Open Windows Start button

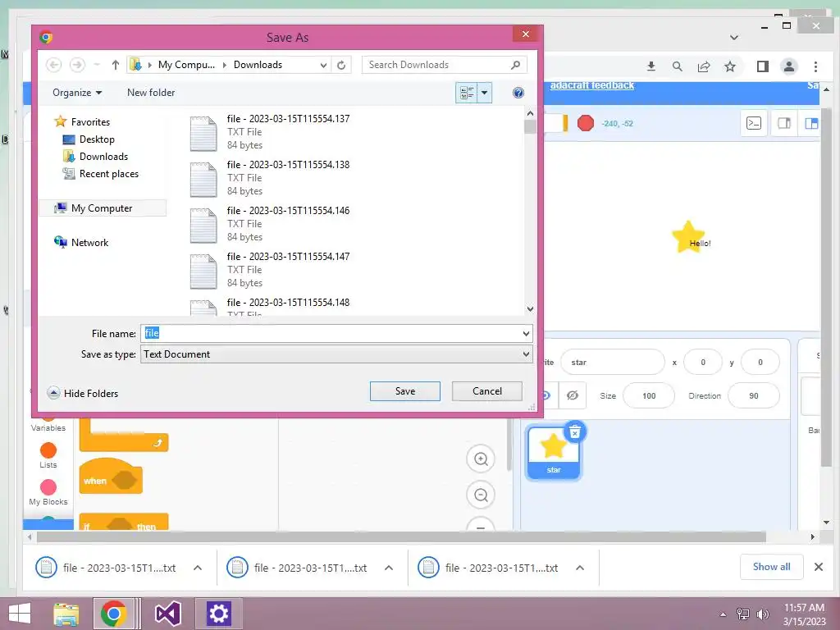tap(20, 614)
